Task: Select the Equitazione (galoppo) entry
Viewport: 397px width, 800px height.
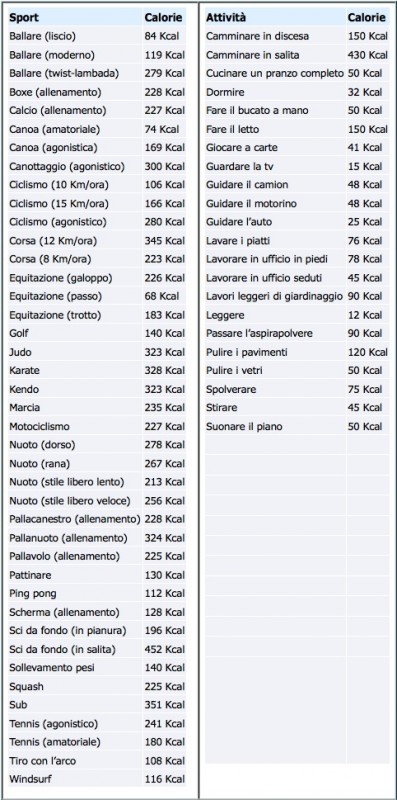Action: [61, 278]
